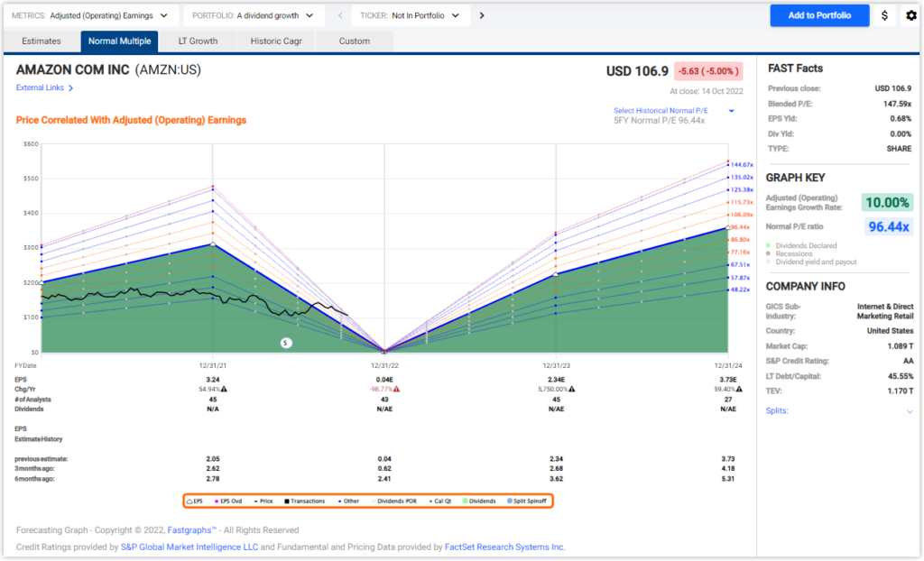Click the 12/31/22 date axis label
Screen dimensions: 924x561
(384, 366)
